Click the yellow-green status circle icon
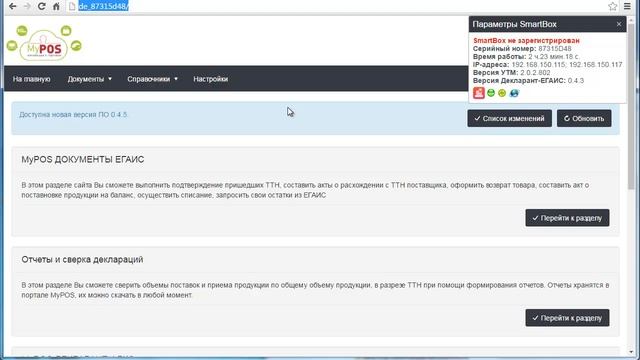 point(502,93)
